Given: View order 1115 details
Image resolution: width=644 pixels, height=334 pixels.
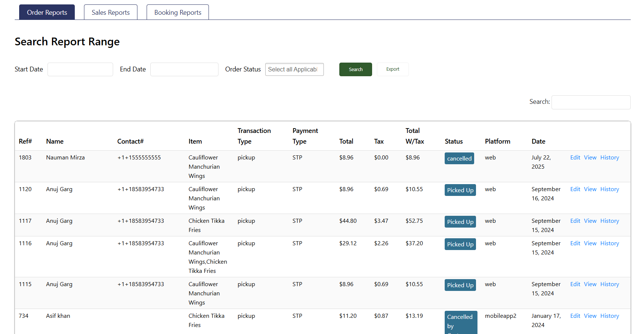Looking at the screenshot, I should [590, 284].
